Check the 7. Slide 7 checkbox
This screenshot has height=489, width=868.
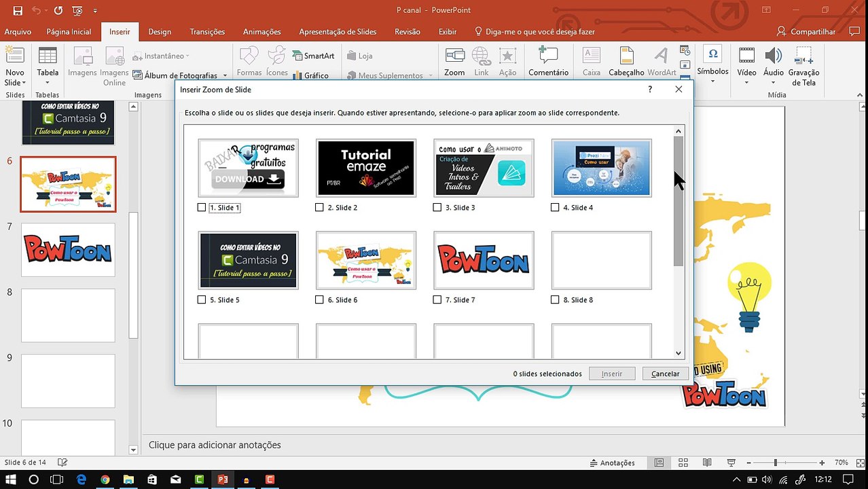click(437, 300)
